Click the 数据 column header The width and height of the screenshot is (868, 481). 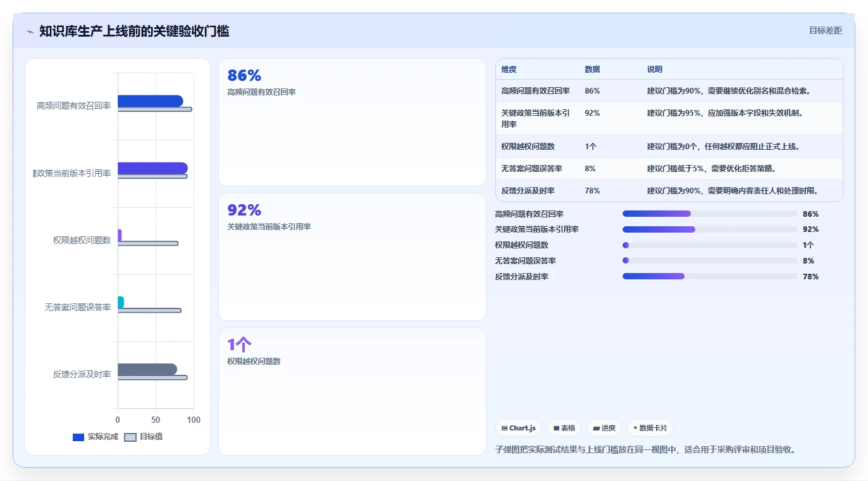(x=593, y=70)
